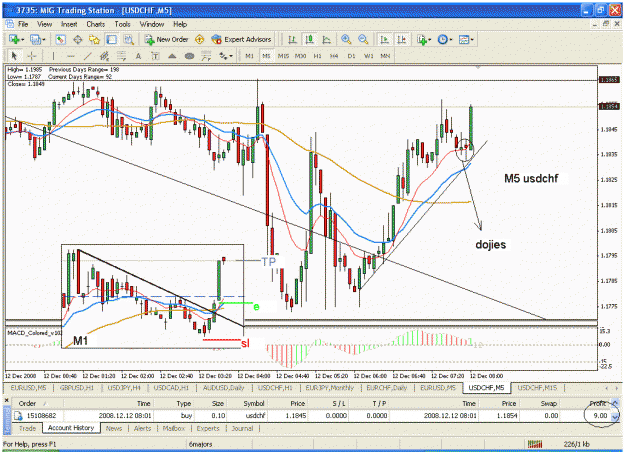Expand the Profiles dropdown arrow
This screenshot has height=452, width=625.
(44, 39)
